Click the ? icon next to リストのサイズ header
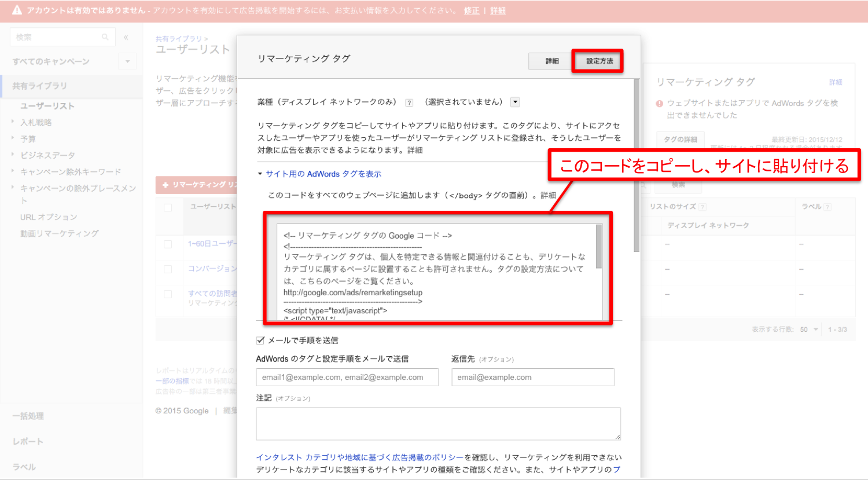The height and width of the screenshot is (480, 868). pos(704,206)
